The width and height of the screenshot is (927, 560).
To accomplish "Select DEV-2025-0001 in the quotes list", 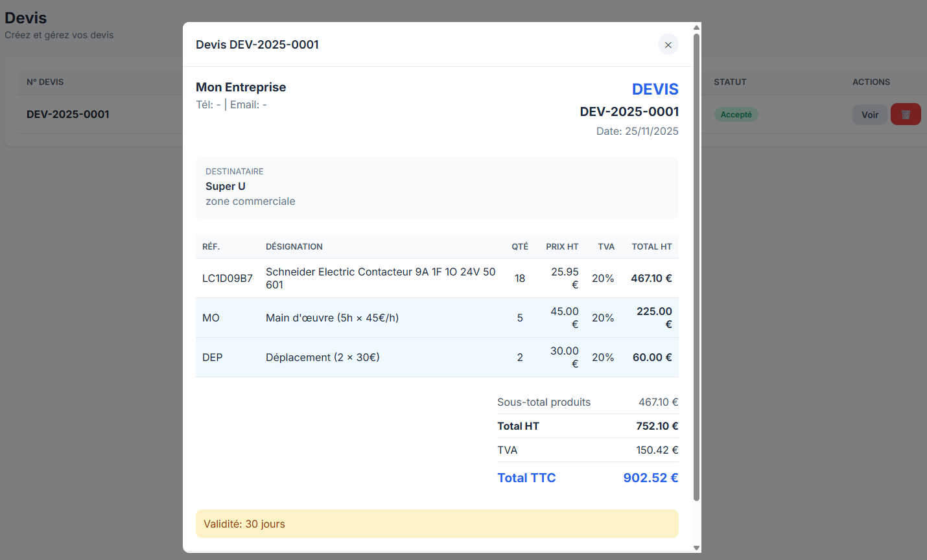I will 68,115.
